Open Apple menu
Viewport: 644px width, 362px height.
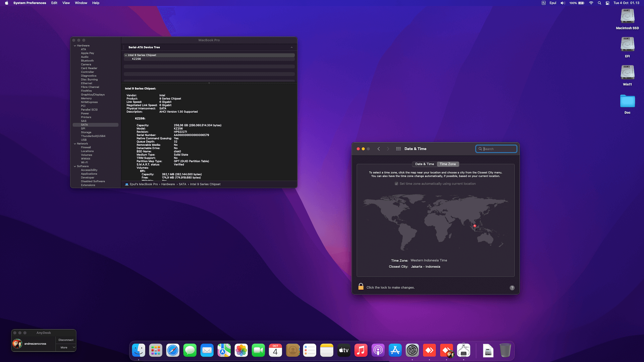pos(6,3)
